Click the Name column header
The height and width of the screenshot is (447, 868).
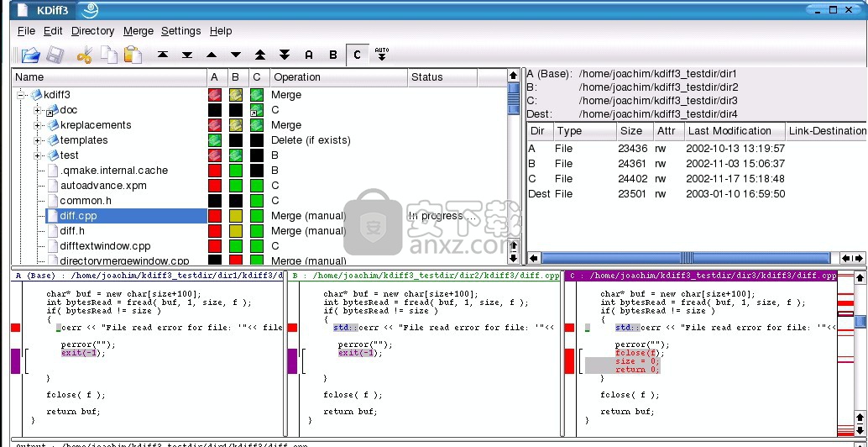click(109, 77)
